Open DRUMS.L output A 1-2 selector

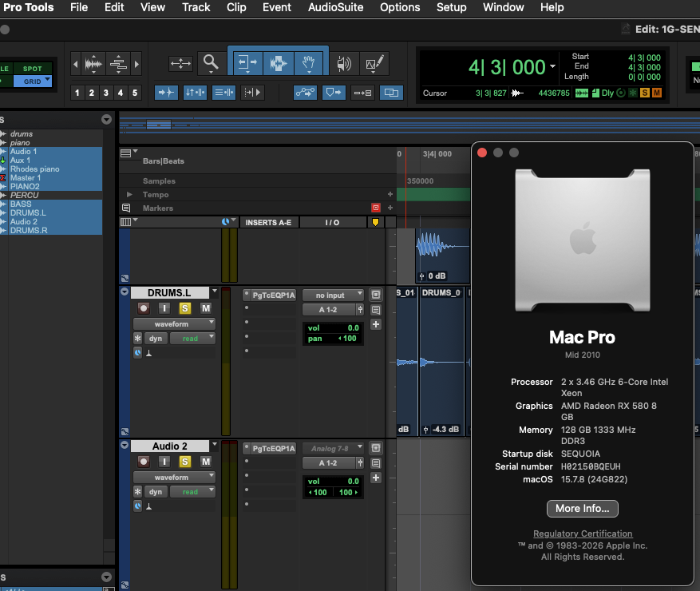point(329,310)
